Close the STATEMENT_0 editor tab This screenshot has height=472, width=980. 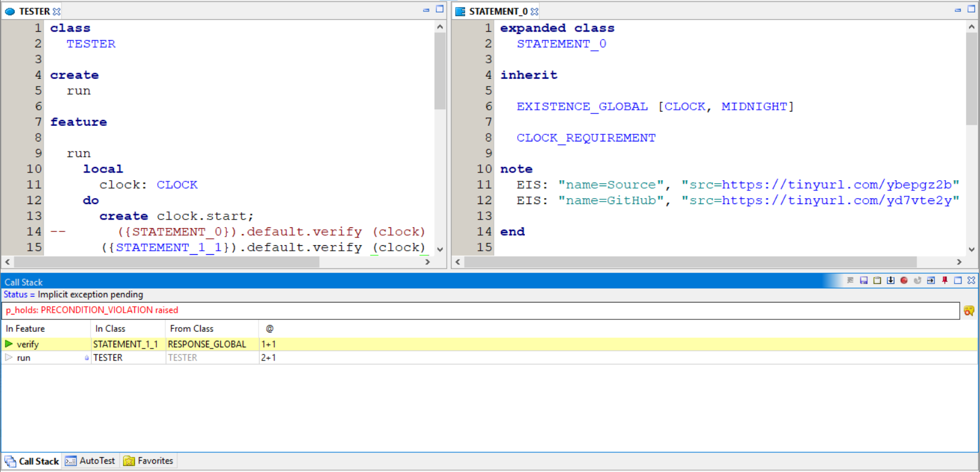[534, 11]
